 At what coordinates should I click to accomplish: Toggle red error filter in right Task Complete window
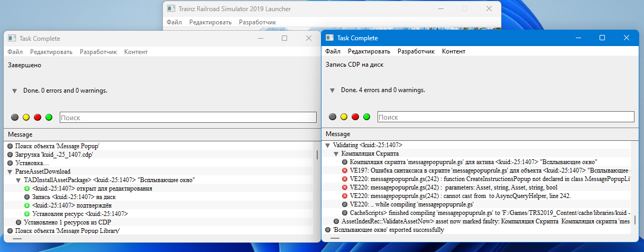point(355,116)
